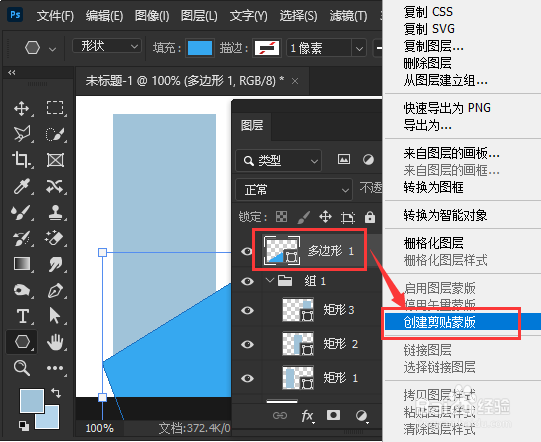Collapse the 组 1 group arrow
The image size is (541, 442).
(x=270, y=279)
